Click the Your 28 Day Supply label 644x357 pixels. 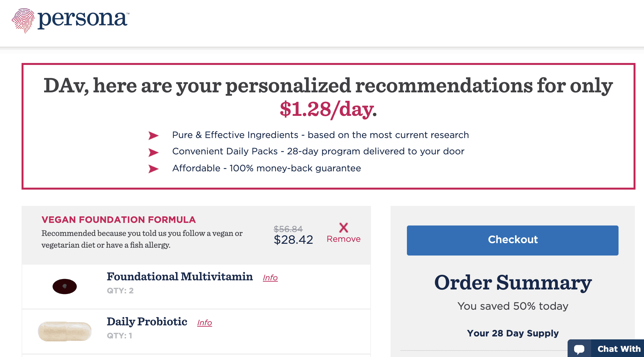tap(513, 333)
